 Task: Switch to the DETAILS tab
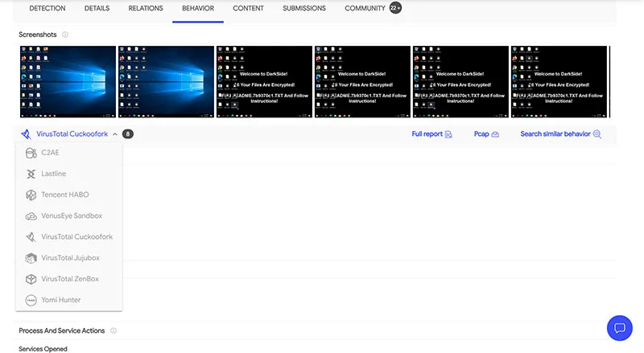(x=97, y=8)
